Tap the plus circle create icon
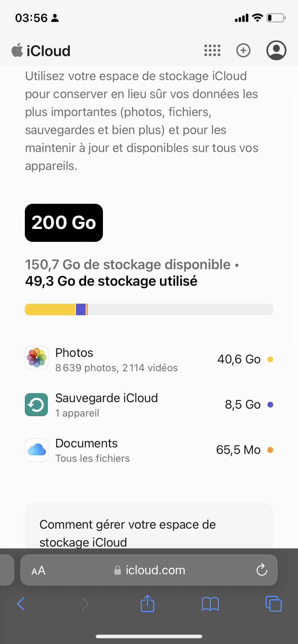The height and width of the screenshot is (644, 298). click(x=243, y=50)
